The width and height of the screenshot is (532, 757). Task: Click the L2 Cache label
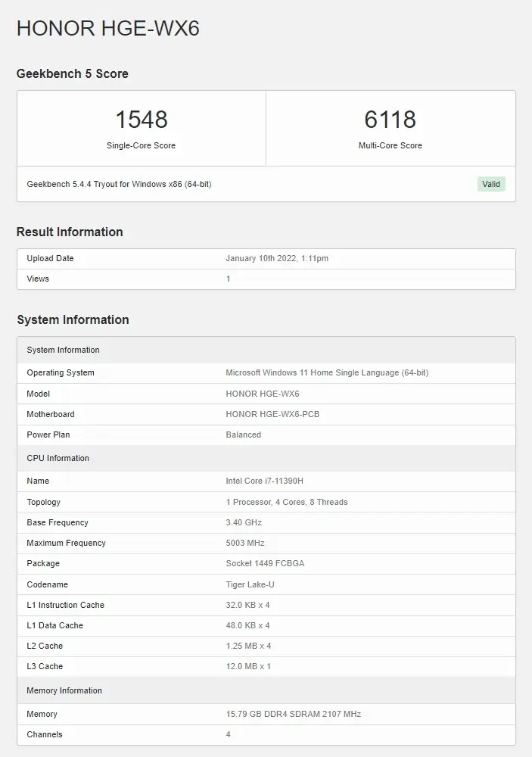tap(45, 646)
